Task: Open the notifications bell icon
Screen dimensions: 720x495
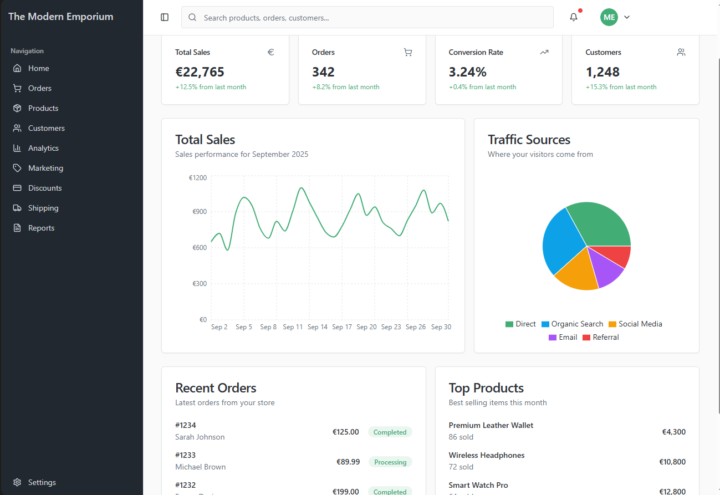Action: [x=574, y=17]
